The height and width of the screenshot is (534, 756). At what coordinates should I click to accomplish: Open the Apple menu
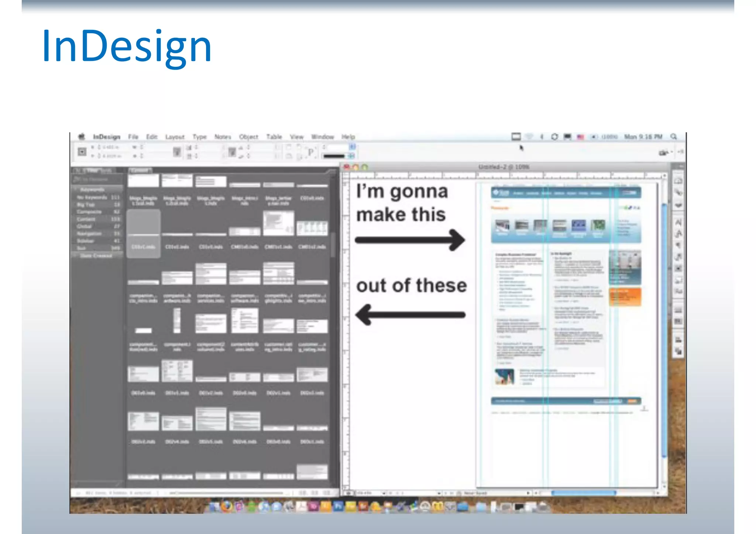click(82, 137)
